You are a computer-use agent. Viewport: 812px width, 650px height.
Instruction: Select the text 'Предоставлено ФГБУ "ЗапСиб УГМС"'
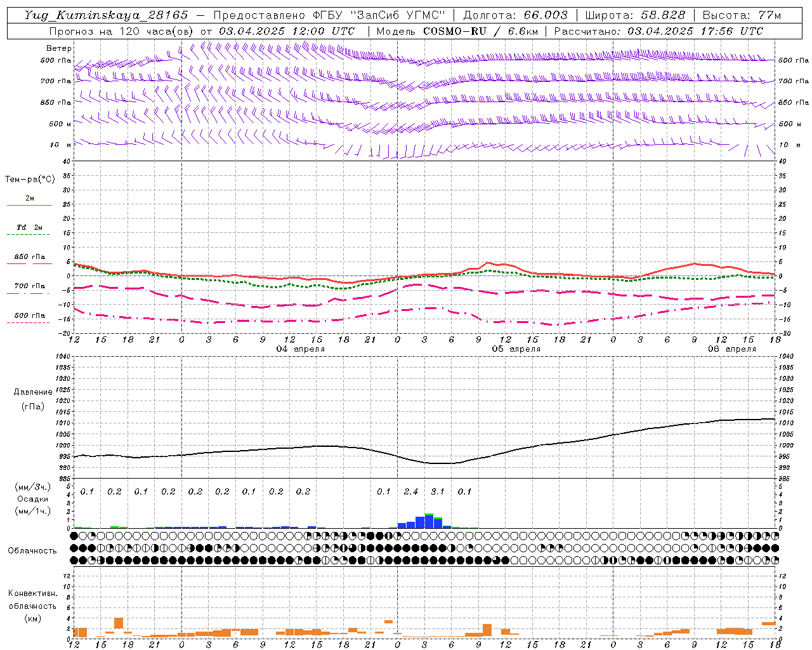tap(329, 15)
